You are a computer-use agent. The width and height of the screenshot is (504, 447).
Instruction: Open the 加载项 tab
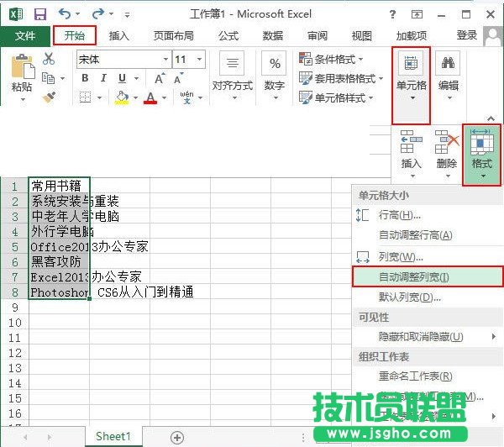(x=412, y=35)
